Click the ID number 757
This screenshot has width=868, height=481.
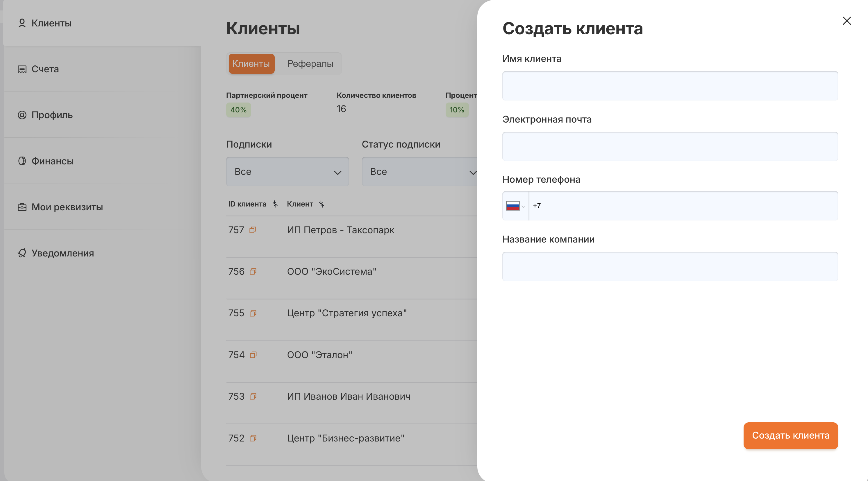pos(236,230)
